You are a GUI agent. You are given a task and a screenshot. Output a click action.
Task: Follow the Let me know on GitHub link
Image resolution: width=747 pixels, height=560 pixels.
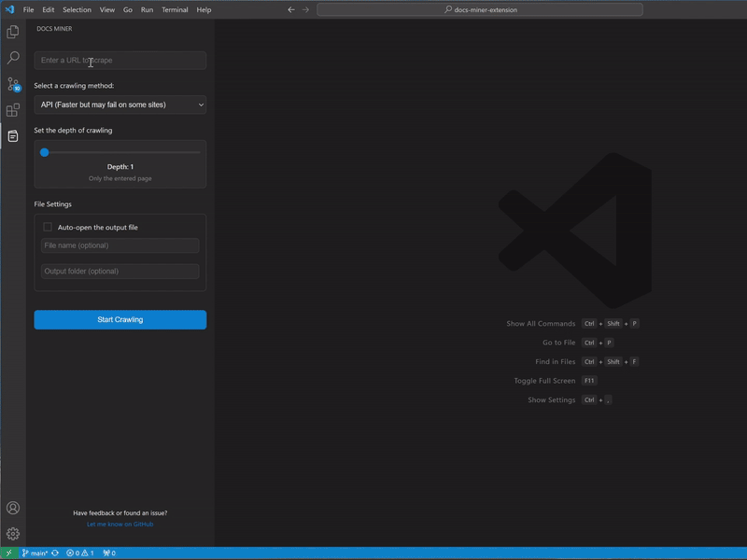click(120, 525)
